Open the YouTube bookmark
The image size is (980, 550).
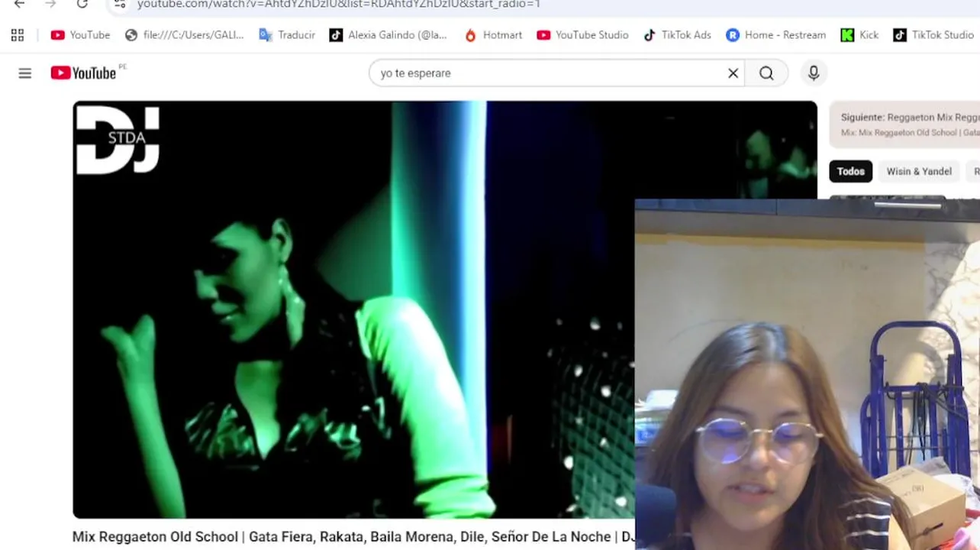80,35
